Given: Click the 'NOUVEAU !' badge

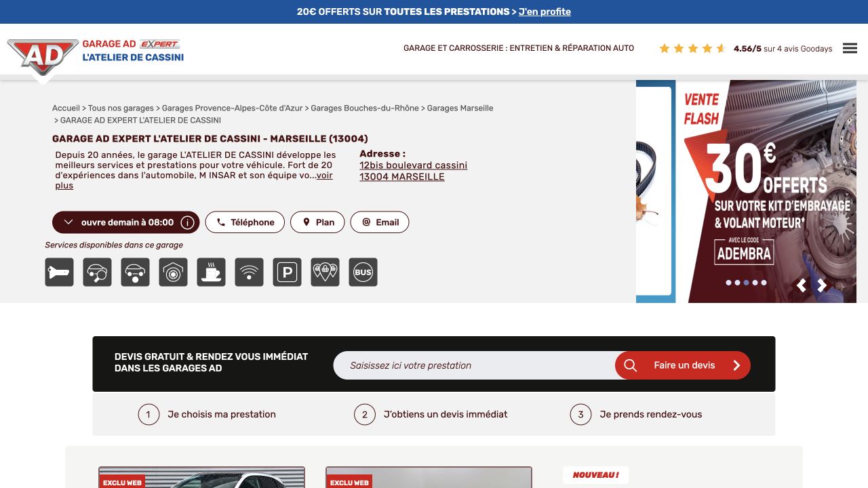Looking at the screenshot, I should (595, 475).
